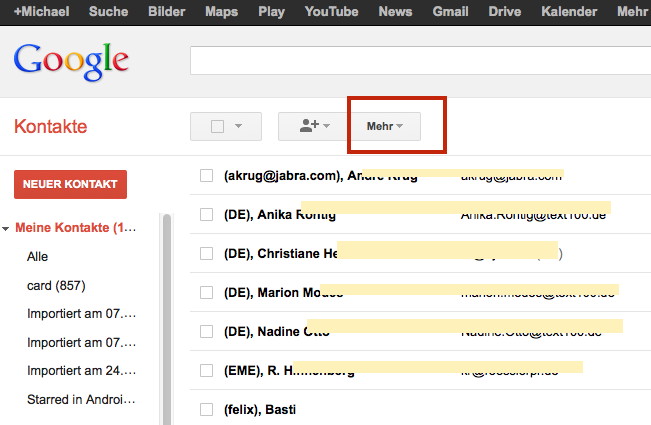Open the select-all checkbox dropdown arrow
Viewport: 651px width, 425px height.
pos(238,126)
